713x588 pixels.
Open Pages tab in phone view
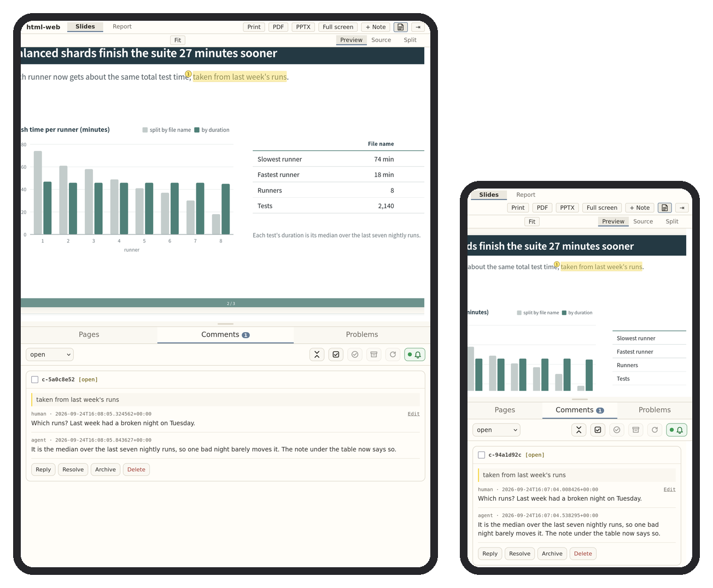(505, 410)
